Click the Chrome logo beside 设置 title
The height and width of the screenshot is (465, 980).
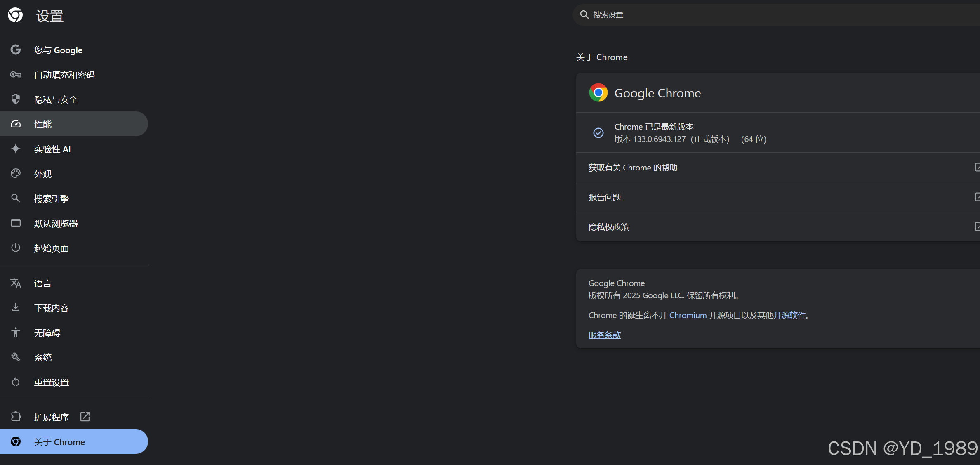point(15,15)
